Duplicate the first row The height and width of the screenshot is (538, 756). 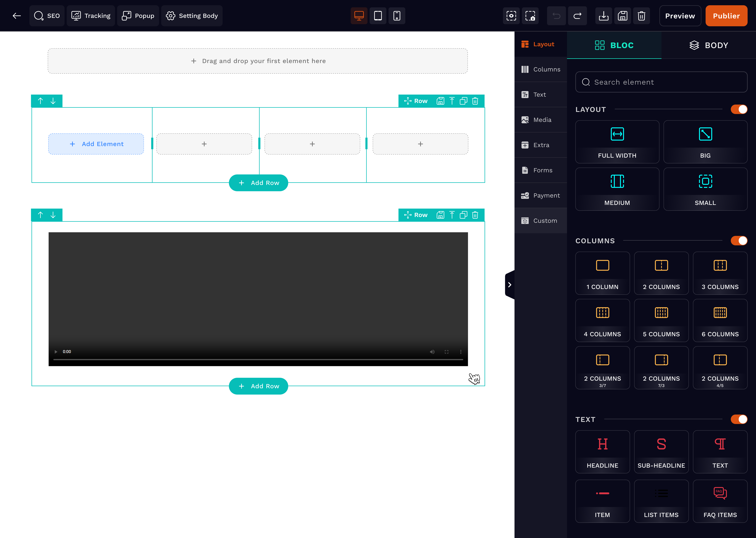463,101
